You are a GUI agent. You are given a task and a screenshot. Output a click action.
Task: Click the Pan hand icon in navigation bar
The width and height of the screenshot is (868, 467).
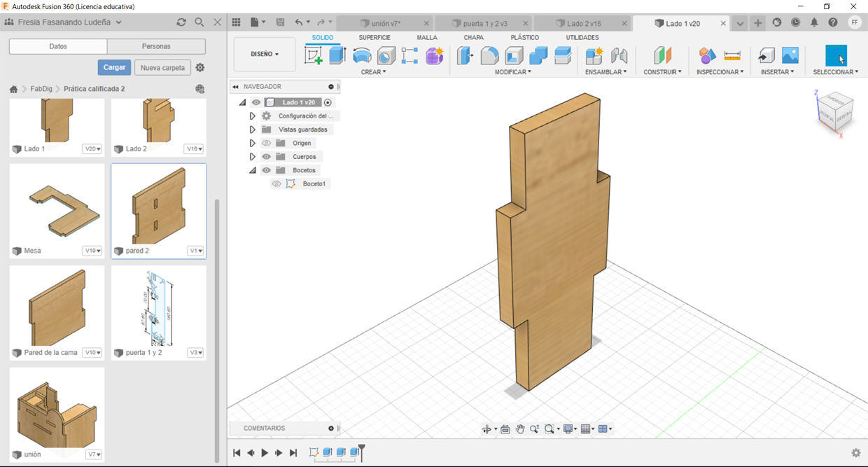pyautogui.click(x=520, y=429)
